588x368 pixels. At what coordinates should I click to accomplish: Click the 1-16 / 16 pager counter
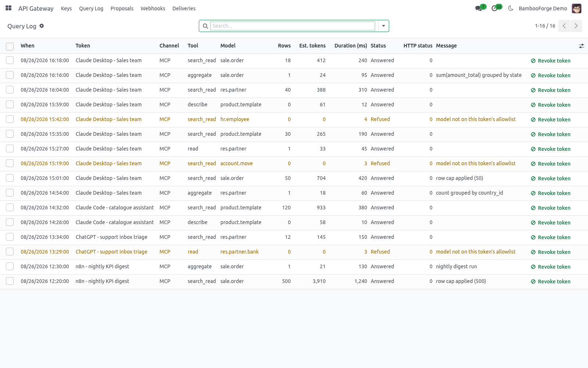coord(545,26)
